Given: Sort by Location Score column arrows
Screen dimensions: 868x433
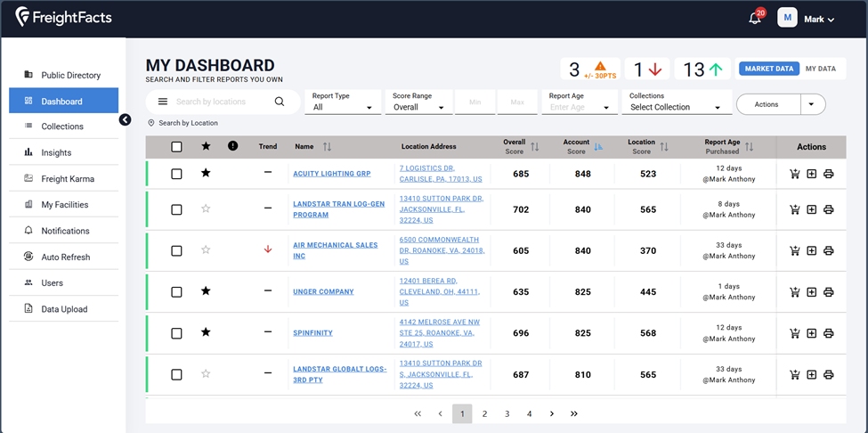Looking at the screenshot, I should 664,147.
